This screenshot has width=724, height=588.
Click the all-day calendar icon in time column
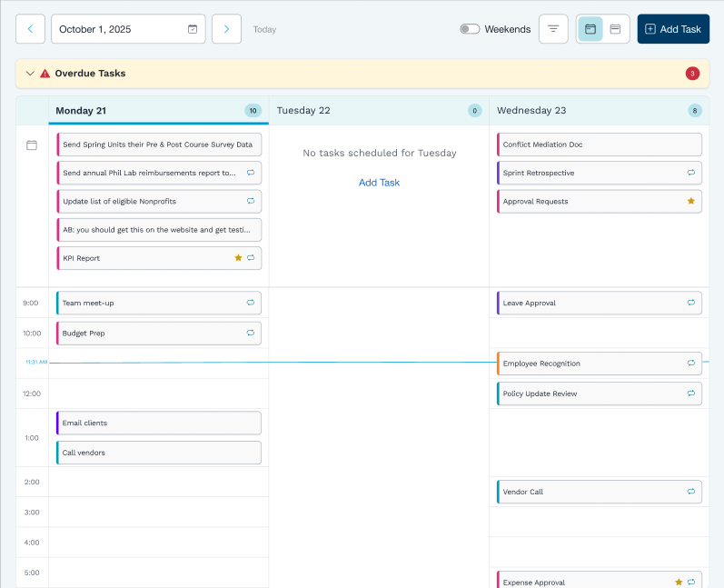pos(32,145)
